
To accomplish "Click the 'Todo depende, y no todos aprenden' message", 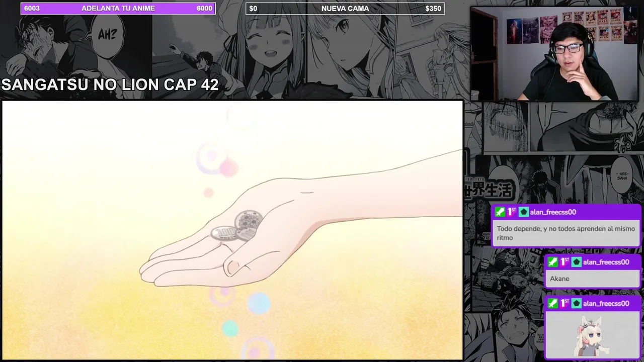I will coord(566,233).
